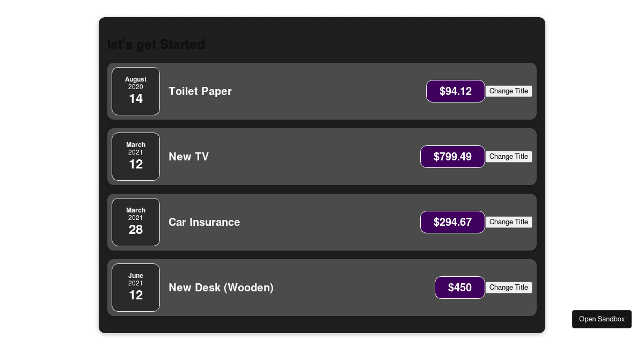The width and height of the screenshot is (644, 338).
Task: Select the $799.49 price badge
Action: [452, 157]
